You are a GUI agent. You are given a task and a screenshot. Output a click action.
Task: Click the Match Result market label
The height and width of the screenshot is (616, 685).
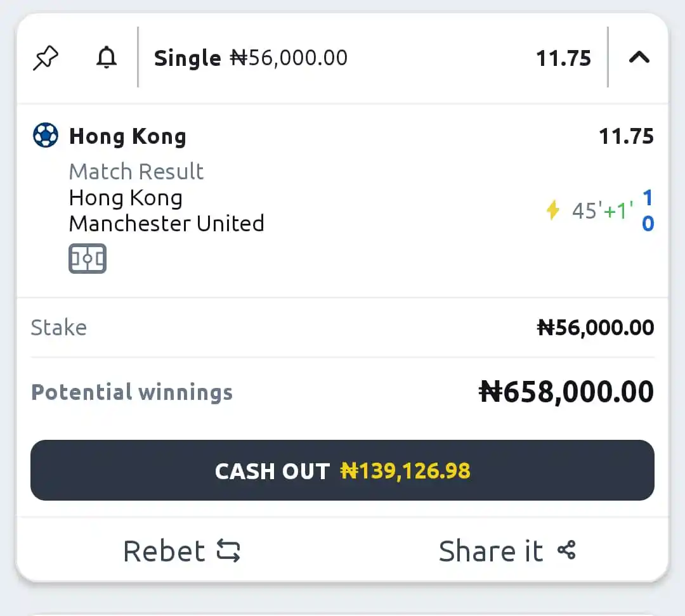click(136, 171)
